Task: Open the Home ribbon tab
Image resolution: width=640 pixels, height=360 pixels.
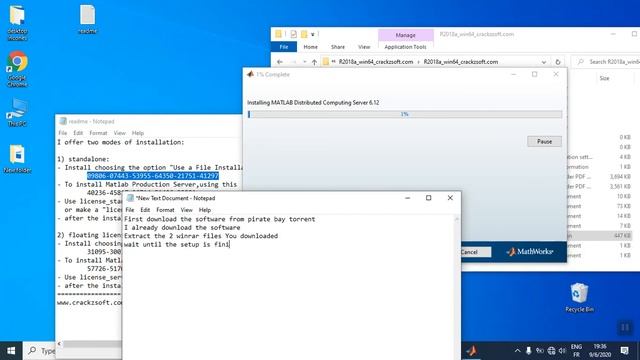Action: [311, 47]
